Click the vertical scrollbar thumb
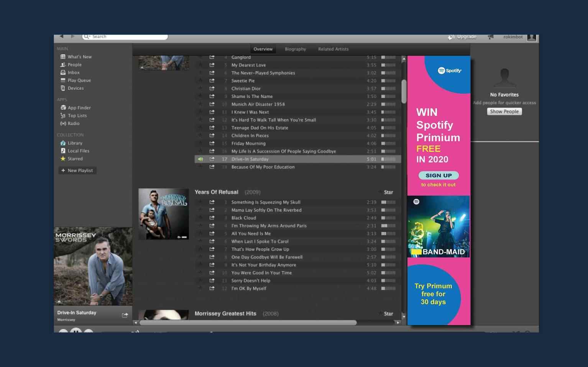Image resolution: width=588 pixels, height=367 pixels. [x=404, y=91]
